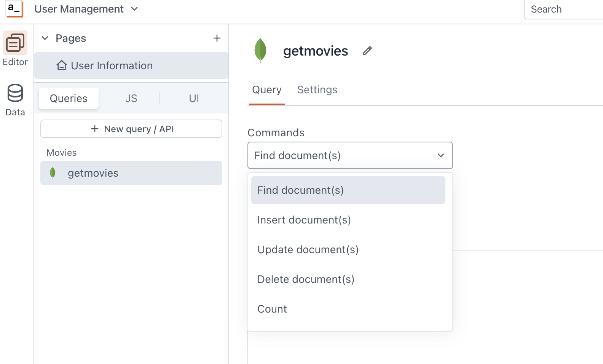Screen dimensions: 603x364
Task: Choose Insert document(s) command
Action: point(304,220)
